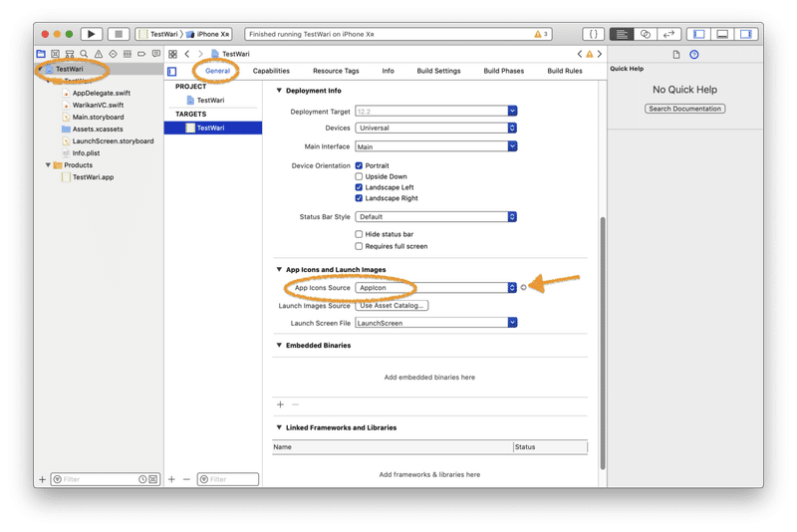Open the test navigator diamond icon
Image resolution: width=797 pixels, height=532 pixels.
pyautogui.click(x=113, y=54)
